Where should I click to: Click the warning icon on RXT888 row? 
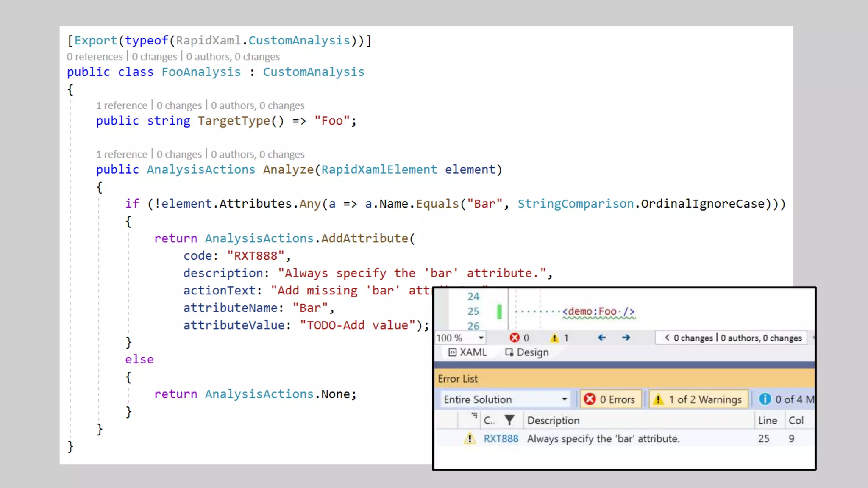(x=469, y=439)
